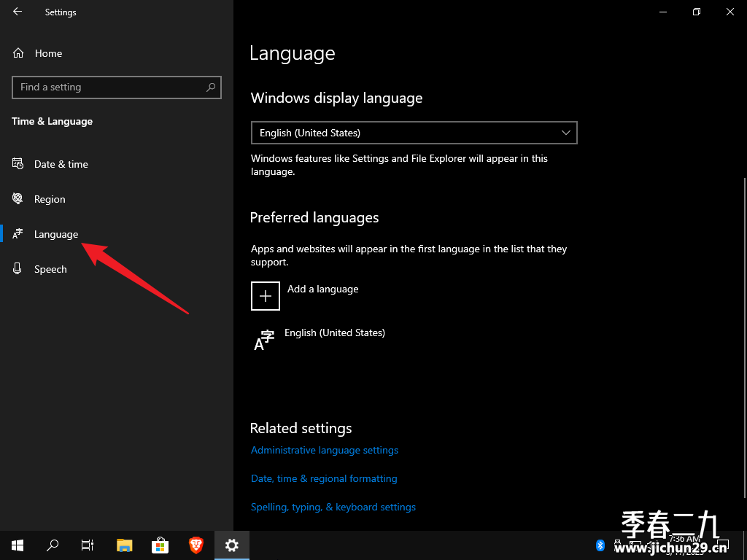This screenshot has width=747, height=560.
Task: Click the search magnifier in Find a setting
Action: click(211, 87)
